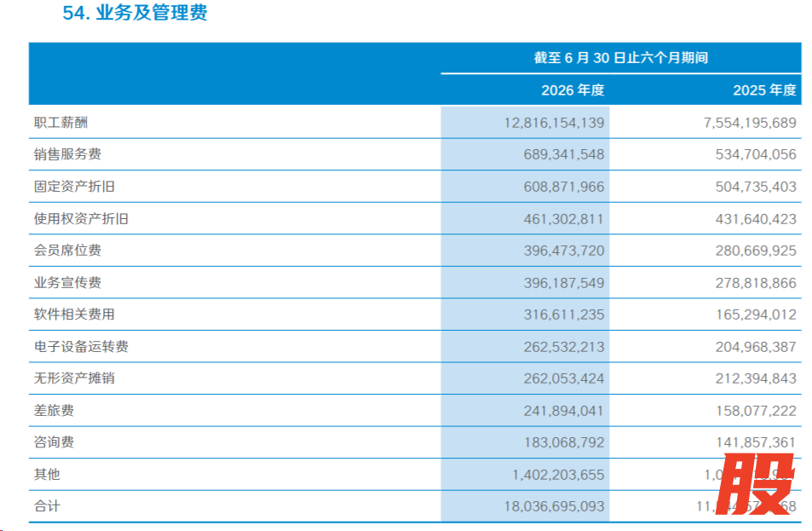Image resolution: width=812 pixels, height=531 pixels.
Task: Click value 241,894,041
Action: point(564,411)
